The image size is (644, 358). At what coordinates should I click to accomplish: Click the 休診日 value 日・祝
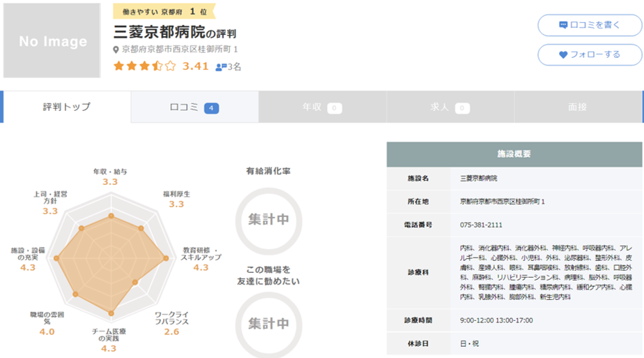[470, 343]
